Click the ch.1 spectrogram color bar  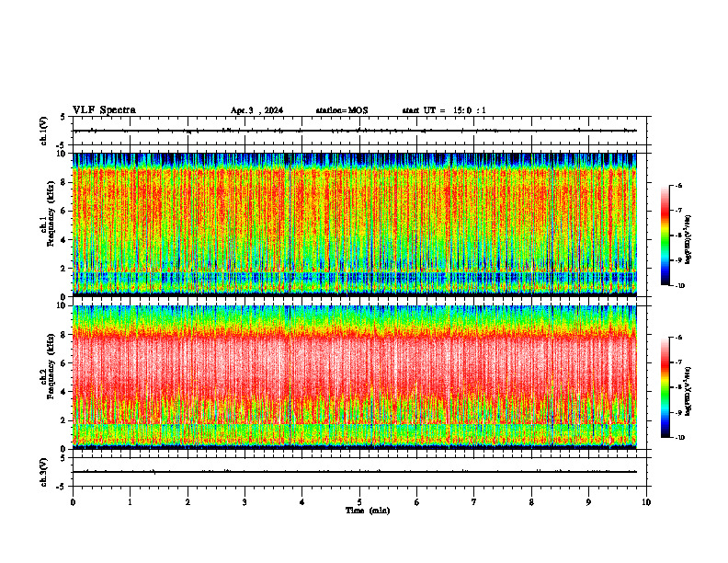(x=665, y=236)
